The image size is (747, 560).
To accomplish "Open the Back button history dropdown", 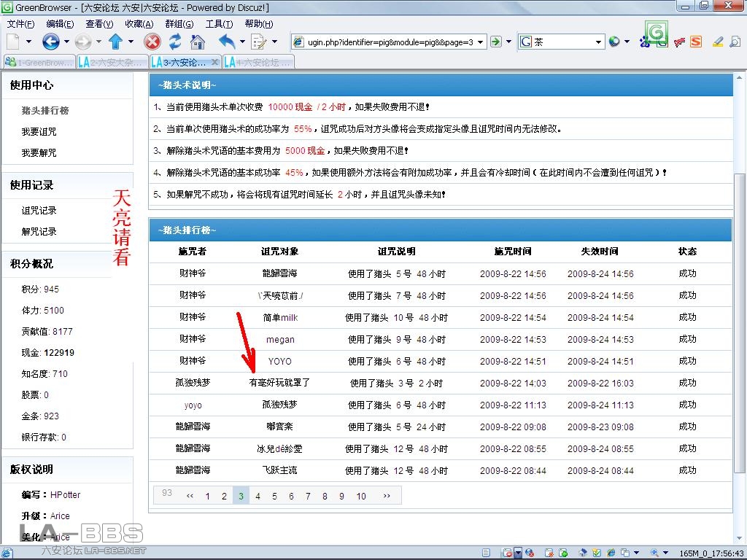I will pos(66,42).
